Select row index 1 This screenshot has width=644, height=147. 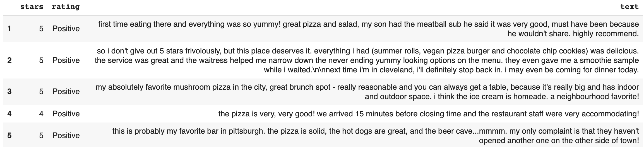click(x=9, y=29)
